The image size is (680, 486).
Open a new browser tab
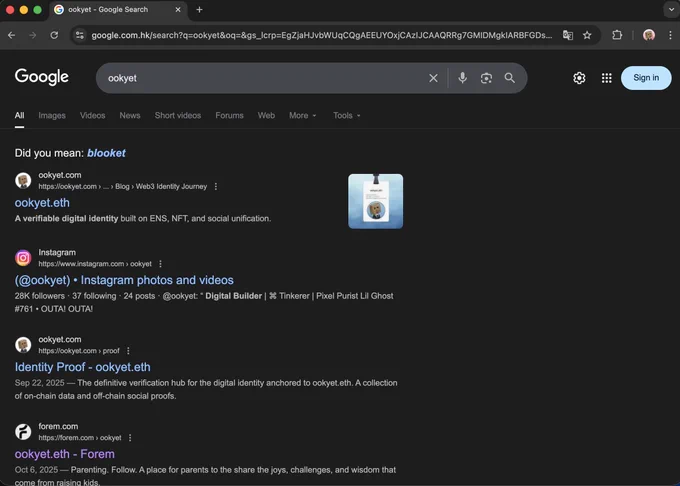pos(199,10)
